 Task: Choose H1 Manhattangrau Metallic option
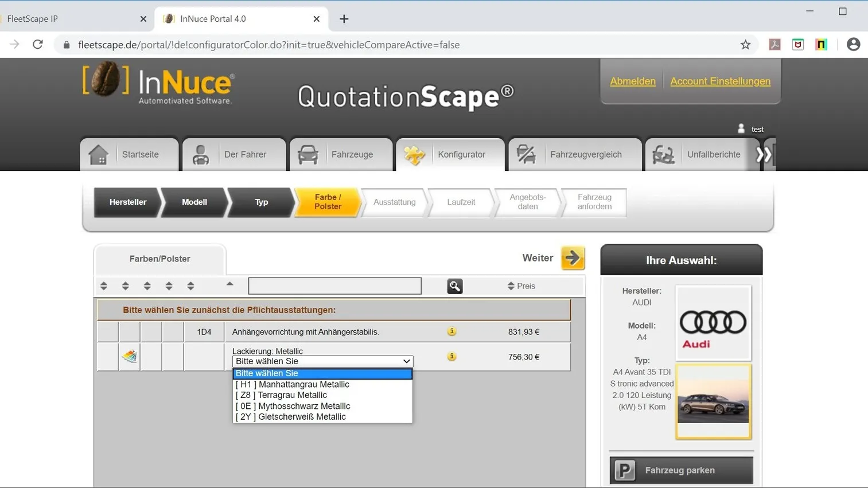322,384
